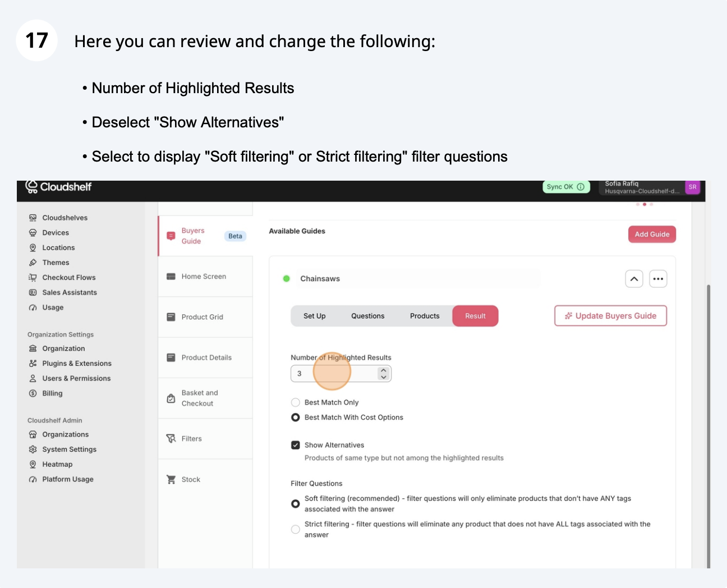The image size is (727, 588).
Task: Open the Sofia Rafiq account menu
Action: (649, 187)
